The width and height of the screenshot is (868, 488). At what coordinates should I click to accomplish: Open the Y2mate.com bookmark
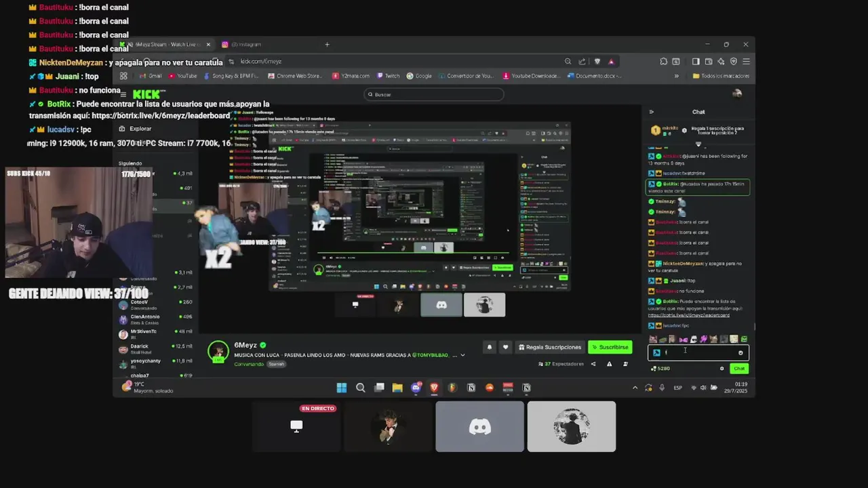tap(351, 76)
